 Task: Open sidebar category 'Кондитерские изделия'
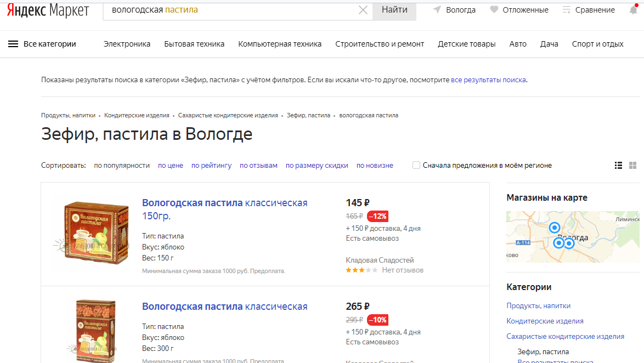(545, 321)
